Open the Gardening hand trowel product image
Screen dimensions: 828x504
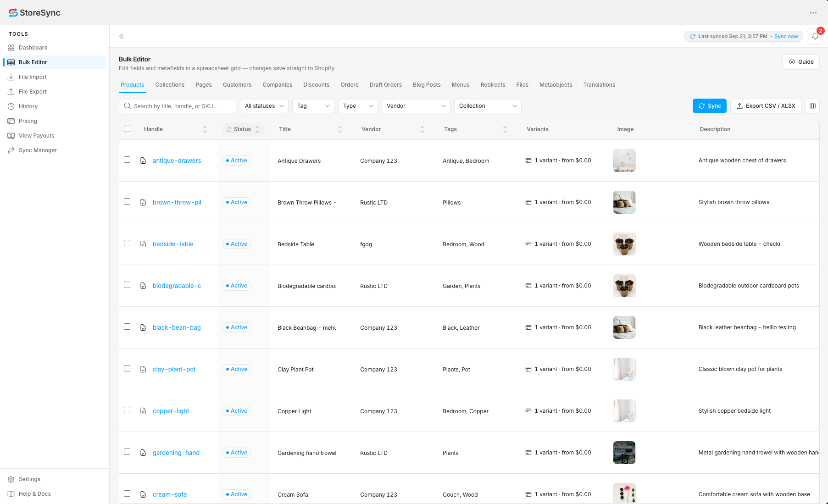click(x=624, y=453)
